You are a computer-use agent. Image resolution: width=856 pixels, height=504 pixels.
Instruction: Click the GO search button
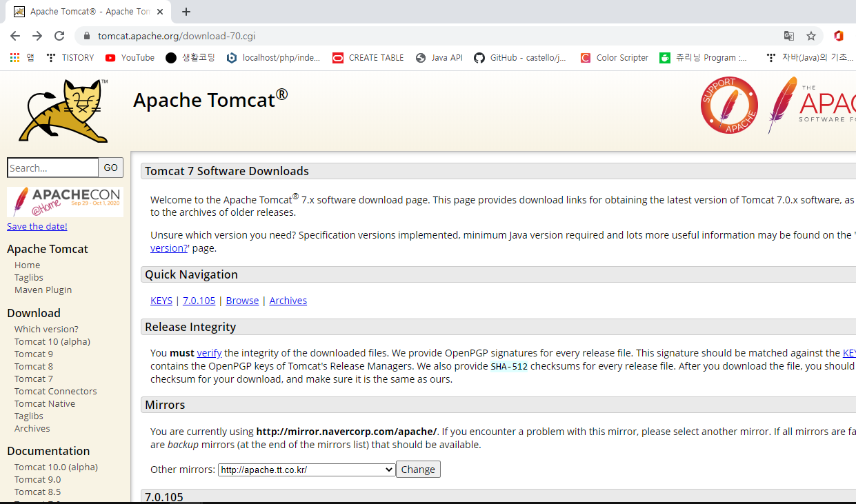pyautogui.click(x=111, y=168)
